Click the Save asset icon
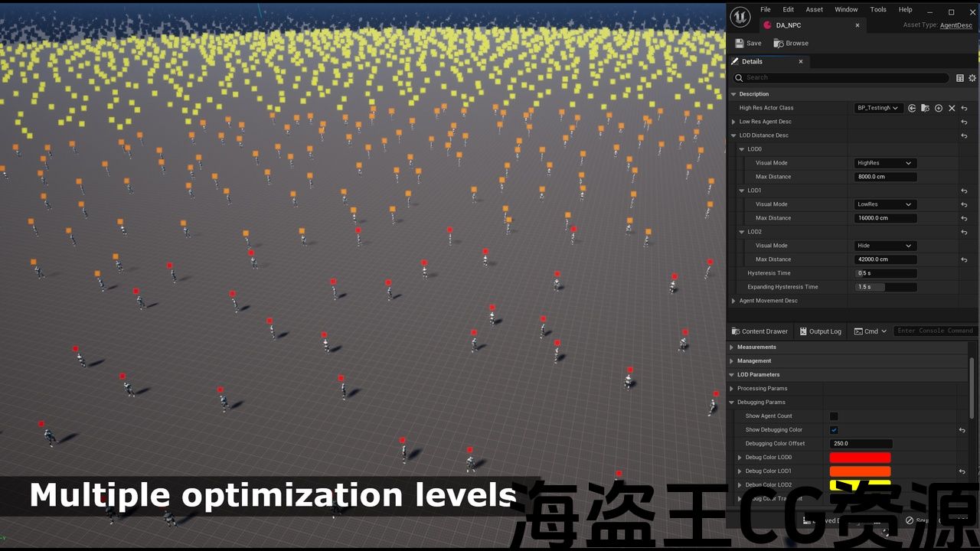The height and width of the screenshot is (551, 980). 740,44
